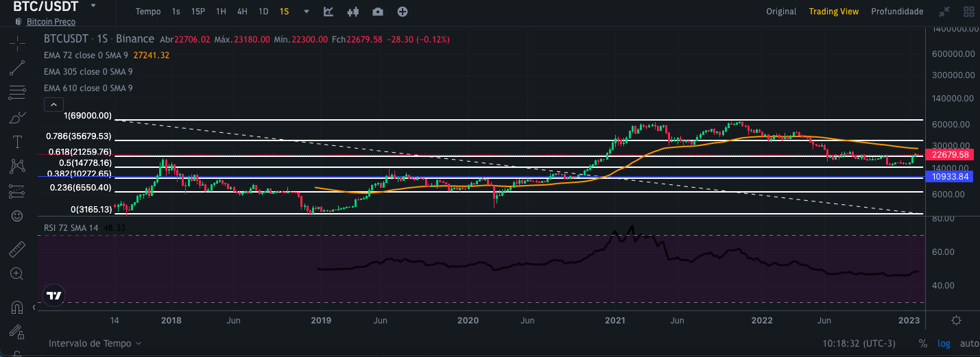Image resolution: width=980 pixels, height=357 pixels.
Task: Click the blue price label 10933.84
Action: (950, 177)
